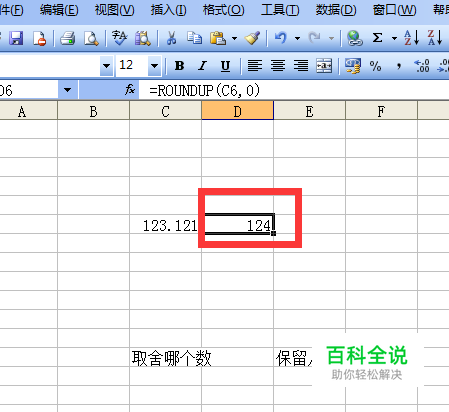449x412 pixels.
Task: Toggle Bold formatting
Action: point(179,66)
